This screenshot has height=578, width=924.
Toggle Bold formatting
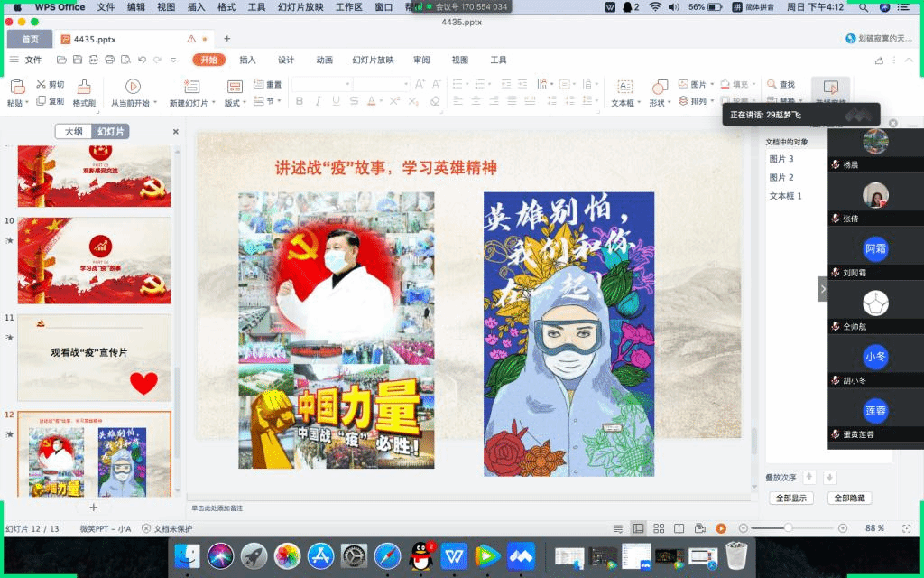pos(300,101)
